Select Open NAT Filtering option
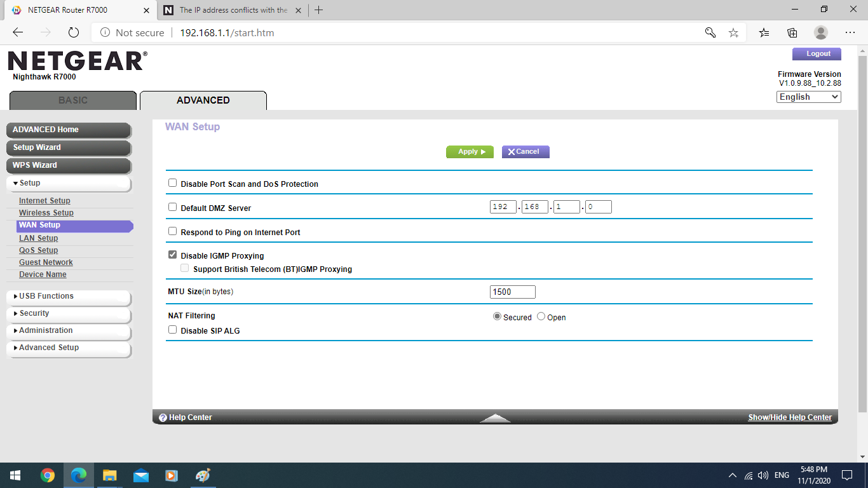 [541, 316]
